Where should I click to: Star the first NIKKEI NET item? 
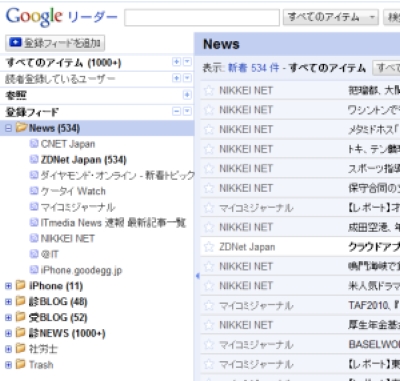click(209, 90)
